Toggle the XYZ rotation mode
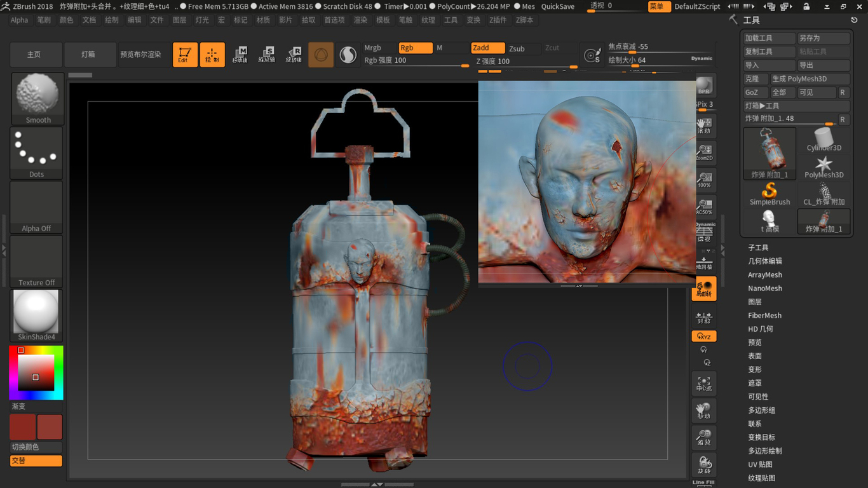The height and width of the screenshot is (488, 868). (x=704, y=336)
